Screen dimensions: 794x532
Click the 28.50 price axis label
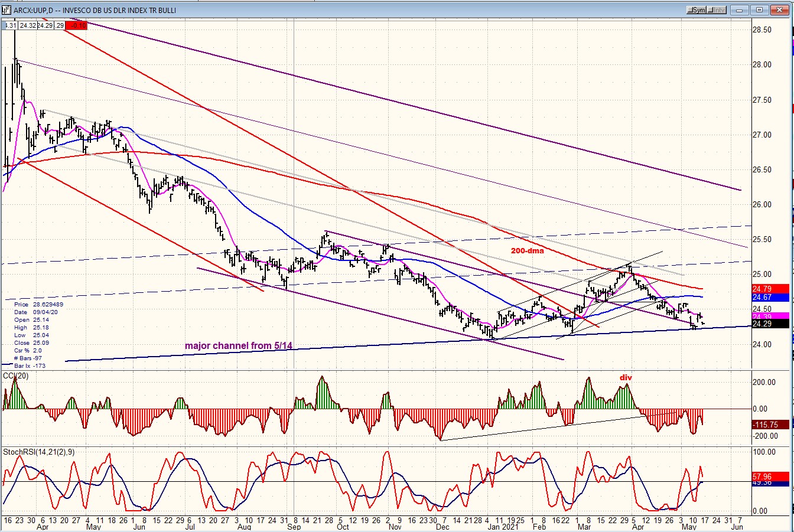coord(762,30)
